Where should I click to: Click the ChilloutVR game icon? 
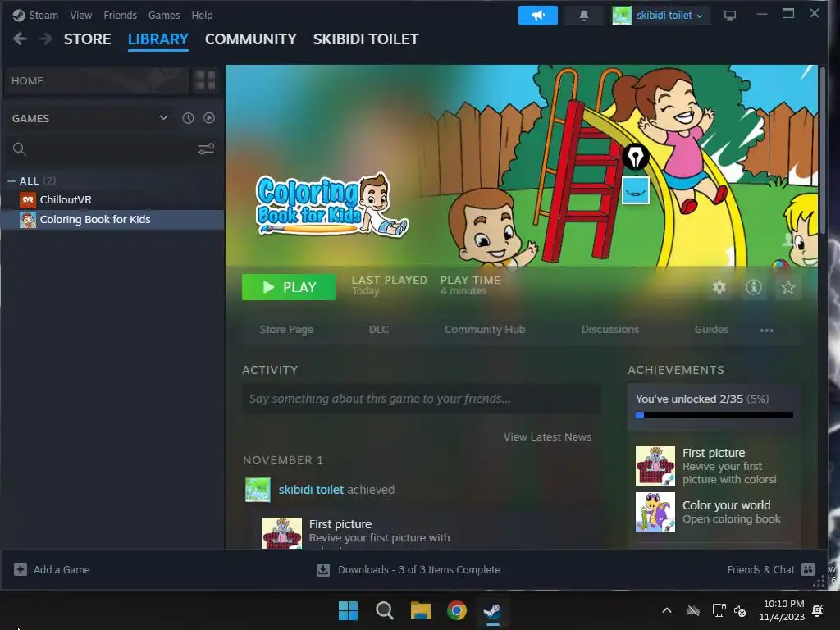[28, 200]
